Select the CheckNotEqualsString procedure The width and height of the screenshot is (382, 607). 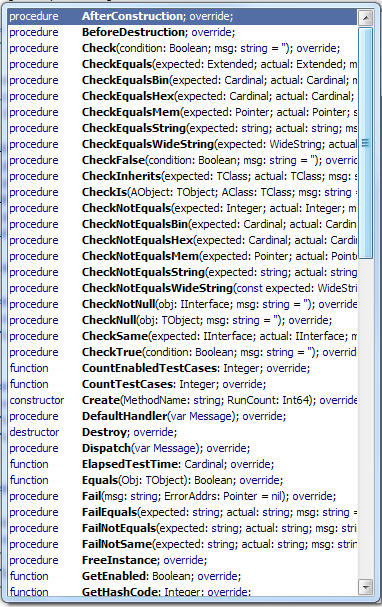[x=182, y=272]
